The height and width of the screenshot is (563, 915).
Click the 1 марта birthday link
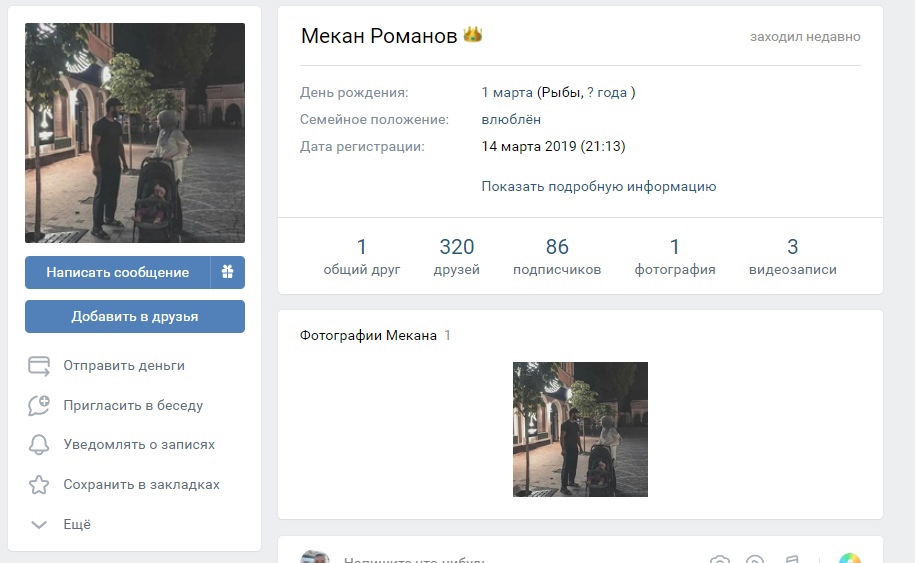coord(507,93)
